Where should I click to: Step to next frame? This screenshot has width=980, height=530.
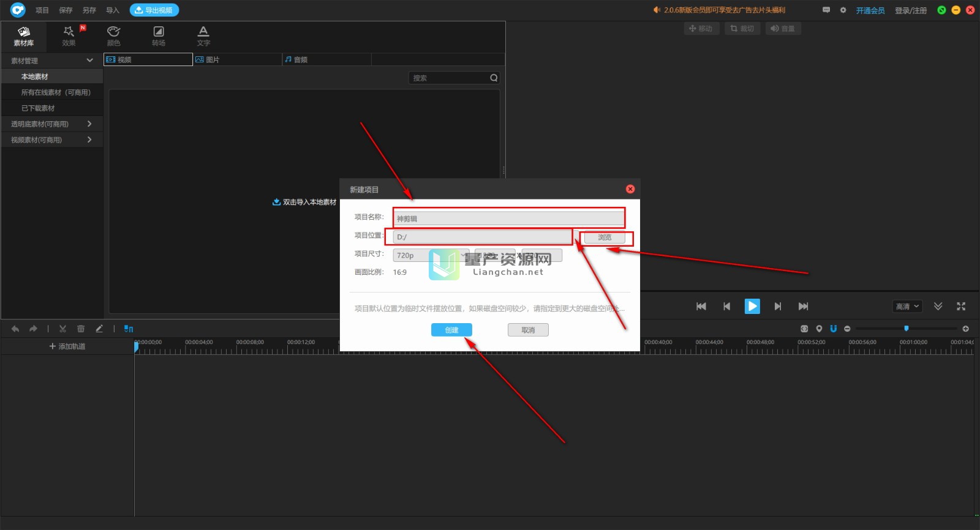point(778,306)
